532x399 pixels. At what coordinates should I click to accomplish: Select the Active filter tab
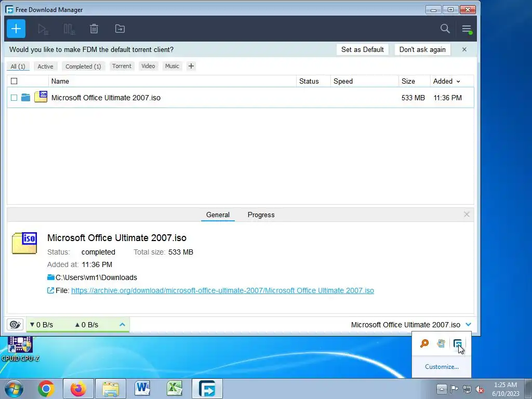point(46,66)
